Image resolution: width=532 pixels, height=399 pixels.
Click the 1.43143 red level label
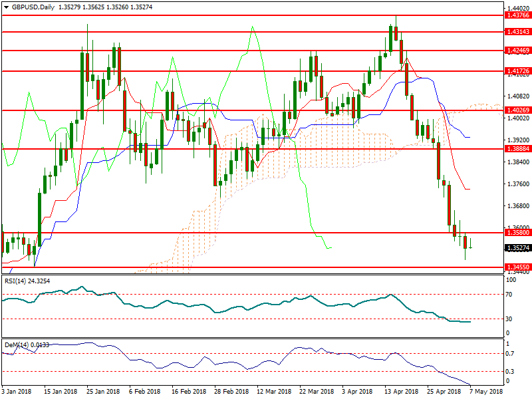coord(518,31)
